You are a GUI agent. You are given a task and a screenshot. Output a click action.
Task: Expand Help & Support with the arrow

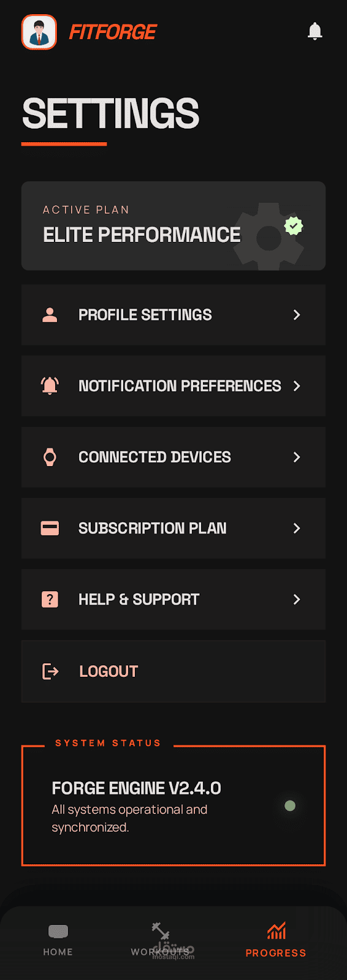[x=297, y=599]
